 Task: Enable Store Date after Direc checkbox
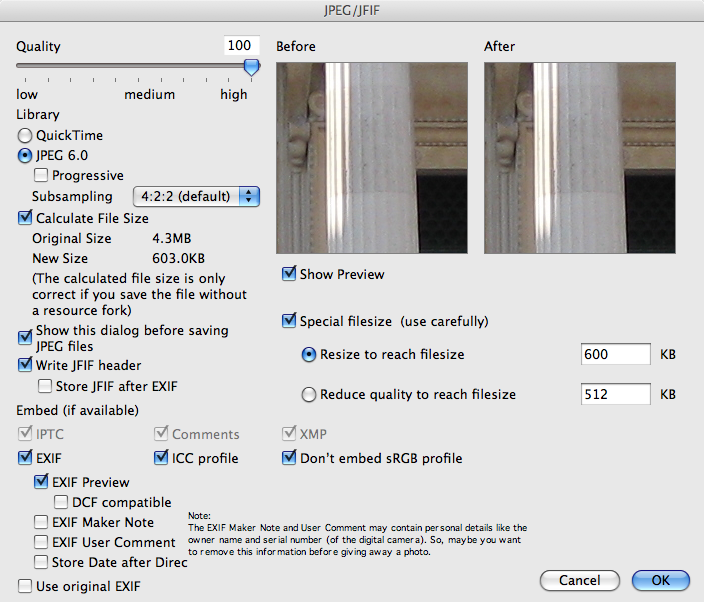click(41, 562)
